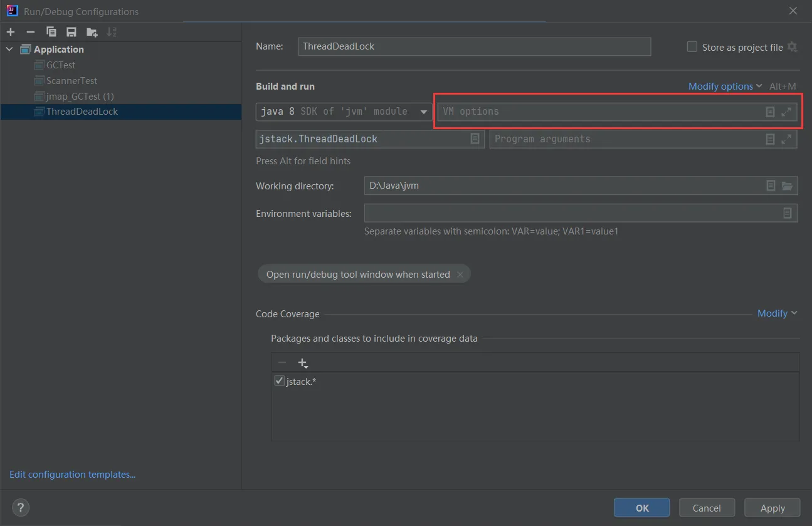The image size is (812, 526).
Task: Open the Modify options menu
Action: [x=725, y=87]
